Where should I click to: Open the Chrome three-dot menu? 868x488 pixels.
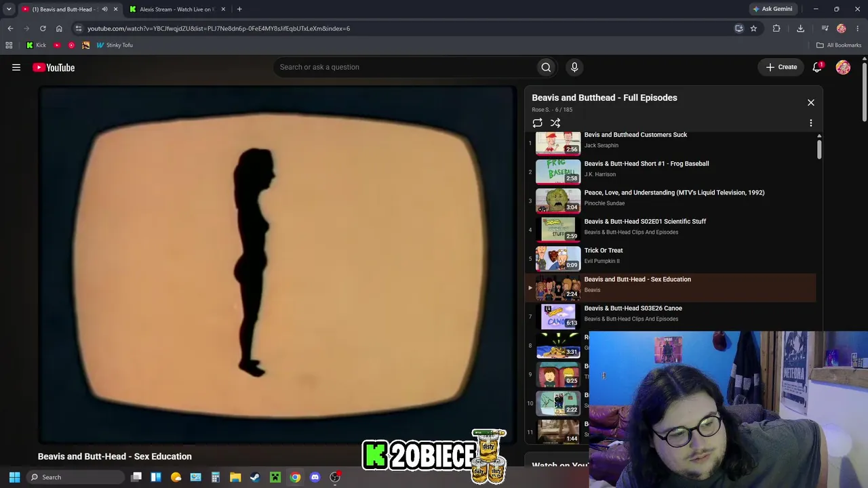pos(858,28)
